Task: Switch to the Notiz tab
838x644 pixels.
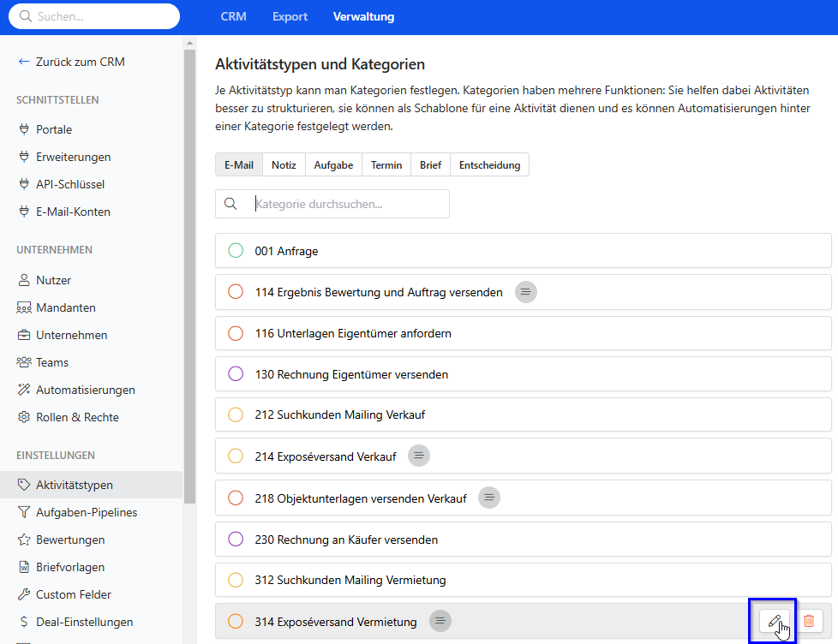Action: 284,165
